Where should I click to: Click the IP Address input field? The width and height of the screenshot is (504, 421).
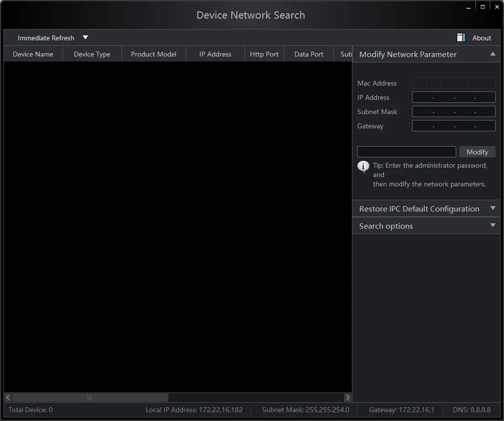click(x=453, y=97)
